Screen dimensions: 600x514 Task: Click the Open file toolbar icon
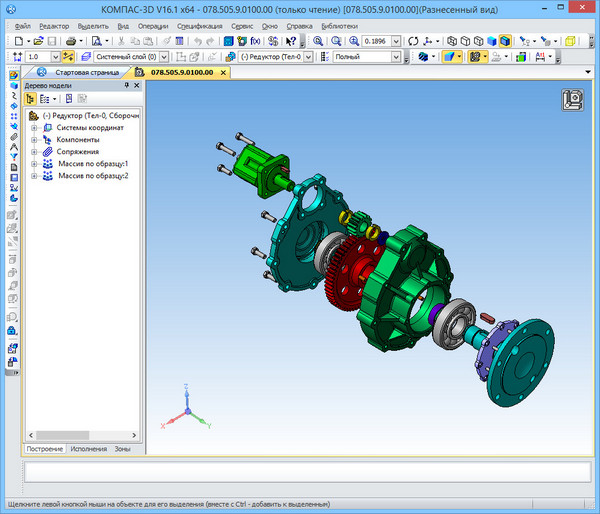pyautogui.click(x=38, y=41)
